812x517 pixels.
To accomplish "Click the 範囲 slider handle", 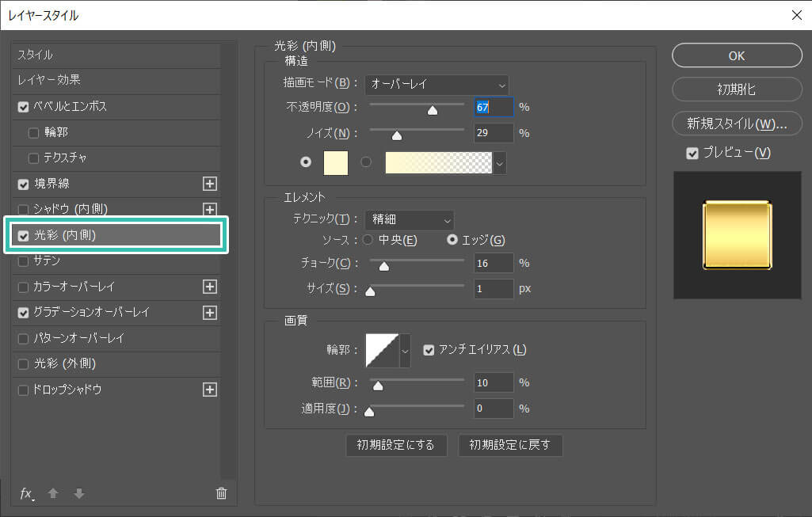I will [x=378, y=386].
